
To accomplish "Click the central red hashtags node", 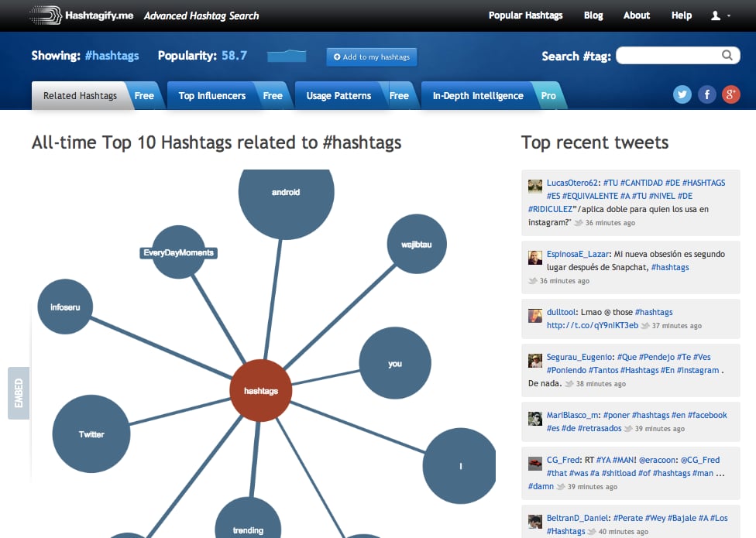I will [x=261, y=391].
